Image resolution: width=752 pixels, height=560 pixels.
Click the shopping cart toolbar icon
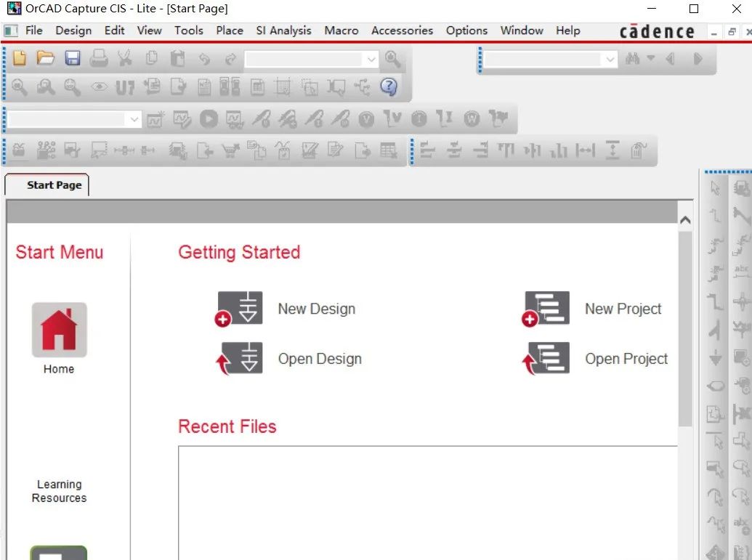click(x=230, y=150)
